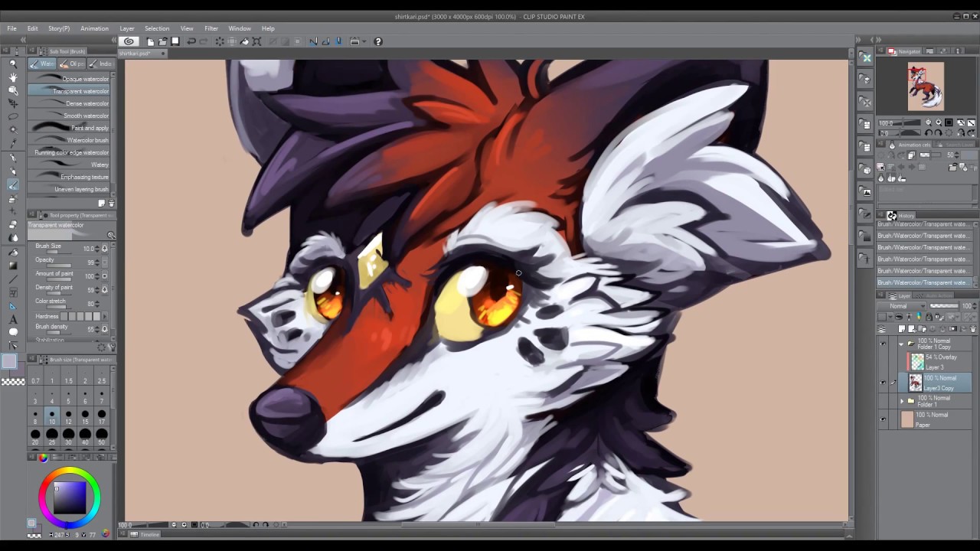Viewport: 980px width, 551px height.
Task: Select transparent color checkered swatch
Action: click(13, 381)
